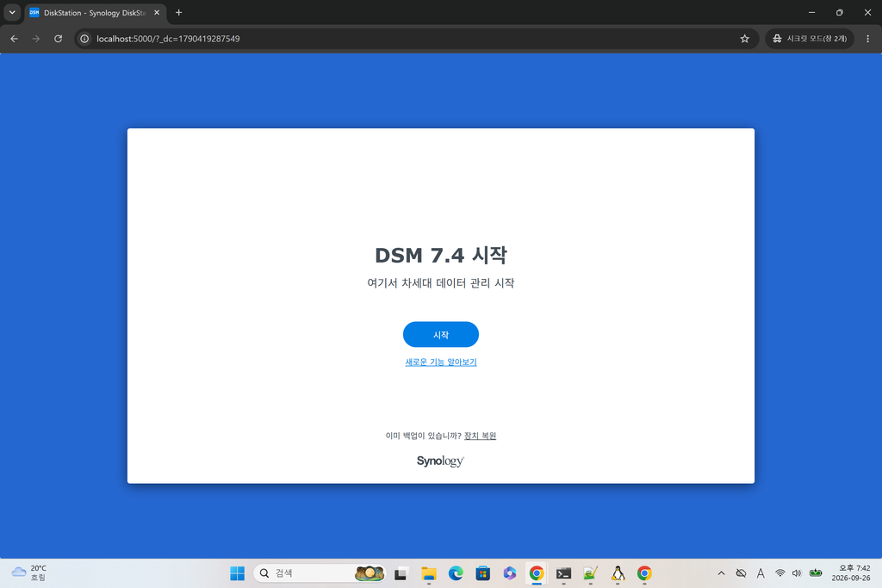Open a new tab with the plus button
This screenshot has height=588, width=882.
(179, 12)
